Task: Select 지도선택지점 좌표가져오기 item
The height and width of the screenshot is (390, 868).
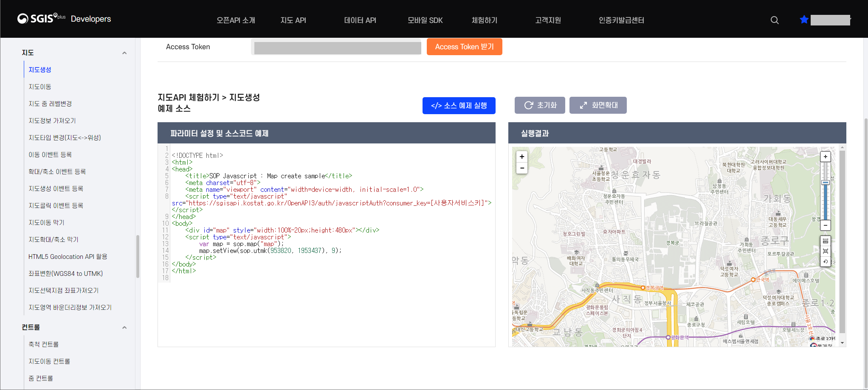Action: click(x=64, y=290)
